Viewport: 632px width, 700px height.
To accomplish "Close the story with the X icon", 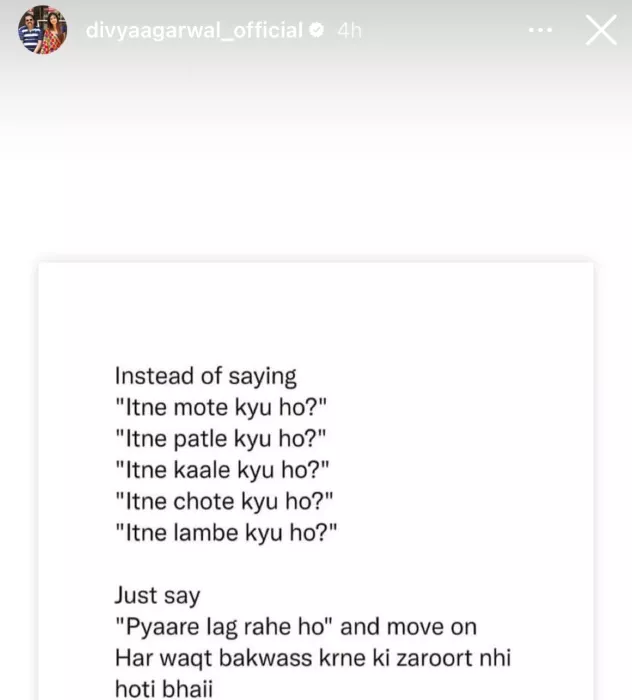I will [600, 31].
